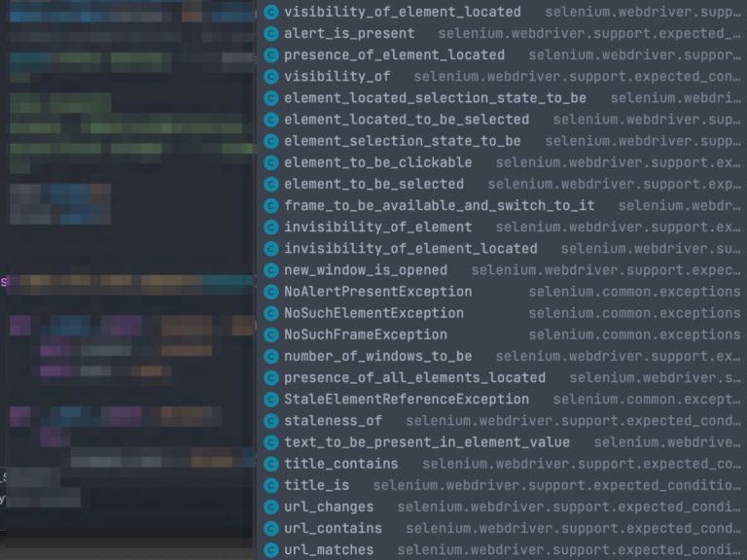Click the class icon next to NoSuchElementException
The width and height of the screenshot is (747, 560).
271,313
